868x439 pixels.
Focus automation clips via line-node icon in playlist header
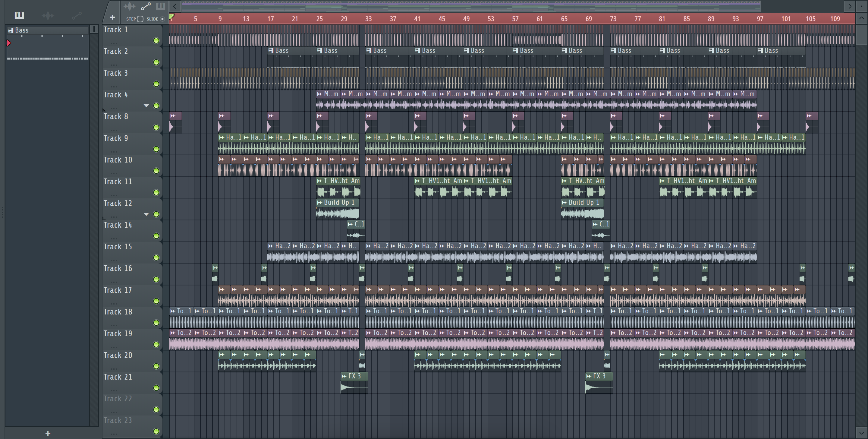point(146,6)
